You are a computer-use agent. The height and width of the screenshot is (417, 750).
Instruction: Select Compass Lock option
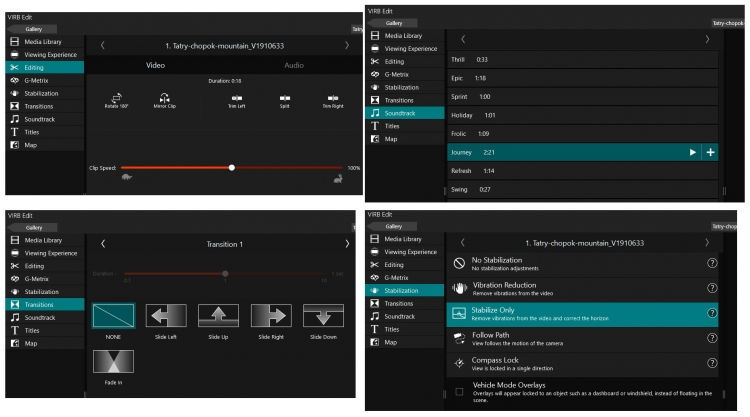(x=583, y=364)
